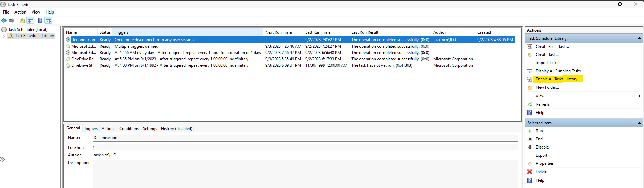Switch to the Conditions tab
Screen dimensions: 644x188
pos(129,129)
